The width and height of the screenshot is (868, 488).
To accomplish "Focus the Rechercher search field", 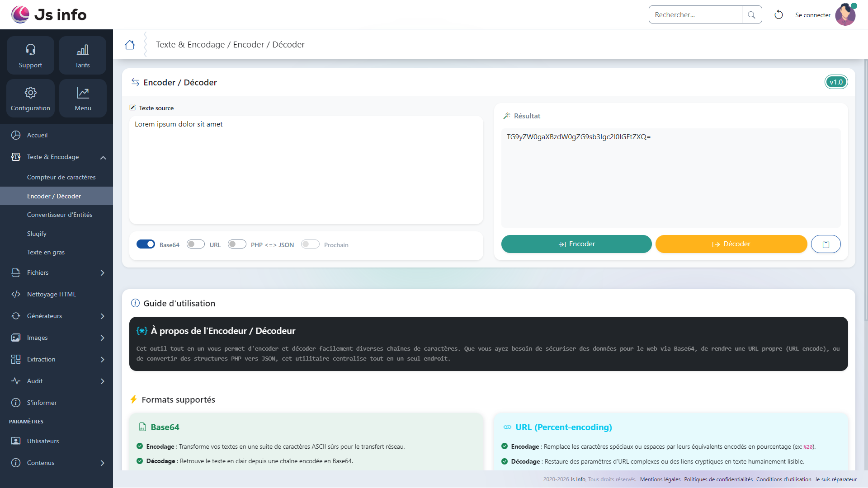I will coord(695,14).
